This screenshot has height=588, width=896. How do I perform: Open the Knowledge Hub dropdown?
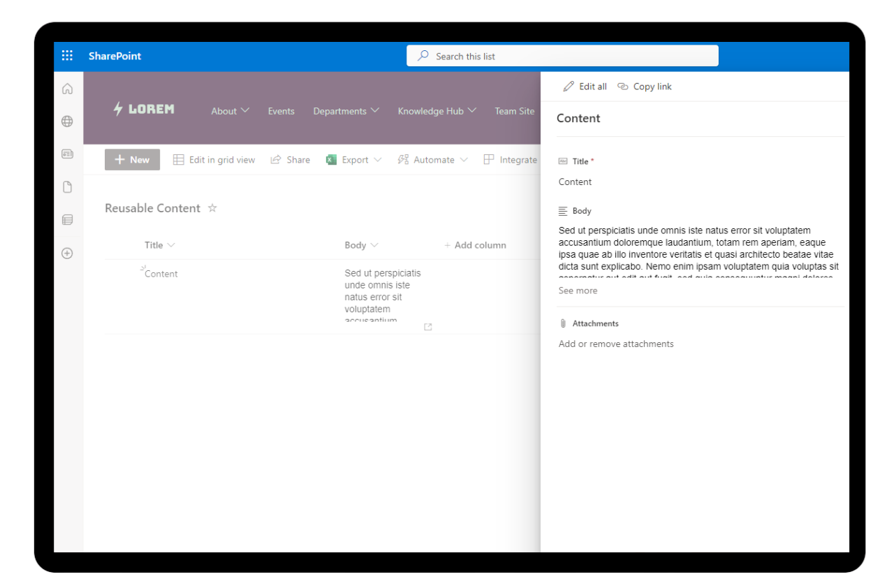[436, 111]
